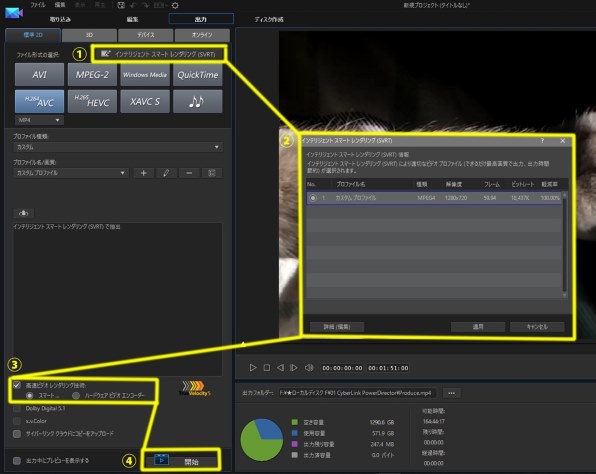Viewport: 596px width, 474px height.
Task: Select the H.265 HEVC format button
Action: [x=92, y=101]
